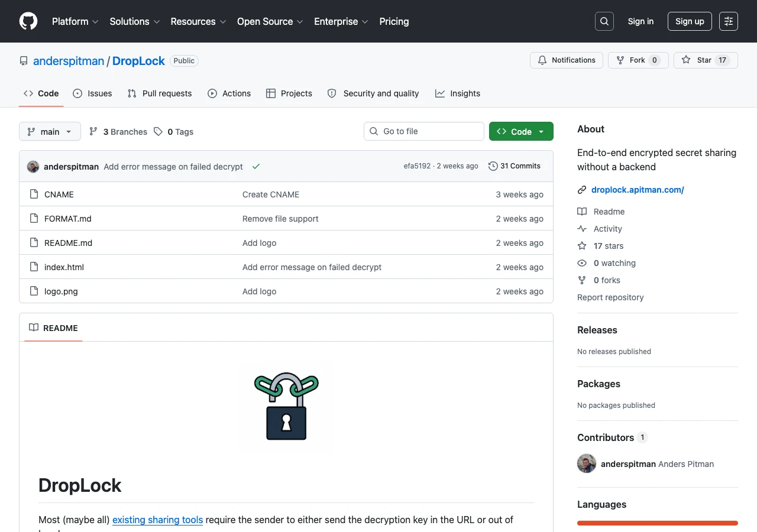This screenshot has height=532, width=757.
Task: Open commit hash efa5192
Action: 417,166
